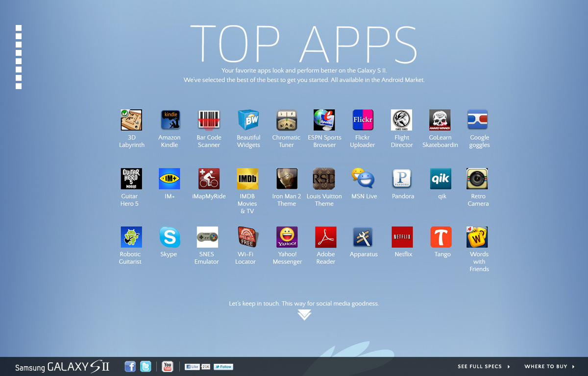Click the "Skype" app label
This screenshot has width=588, height=376.
click(x=169, y=254)
